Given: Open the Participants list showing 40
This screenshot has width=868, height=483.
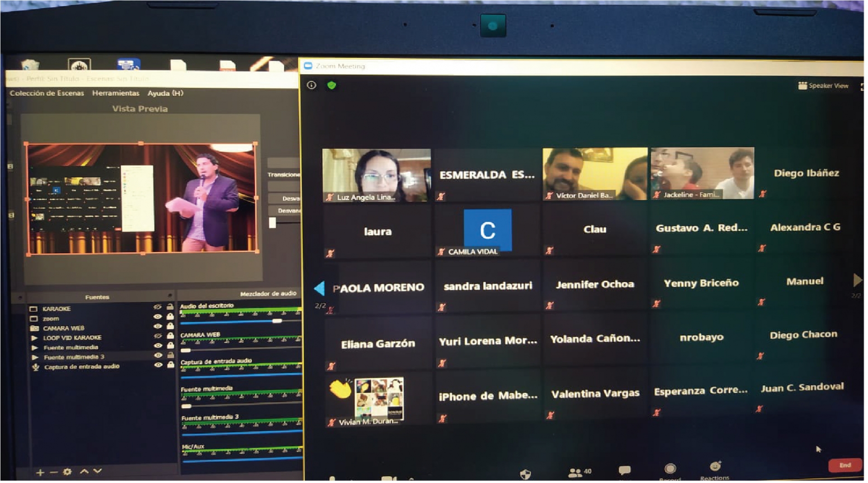Looking at the screenshot, I should (580, 472).
